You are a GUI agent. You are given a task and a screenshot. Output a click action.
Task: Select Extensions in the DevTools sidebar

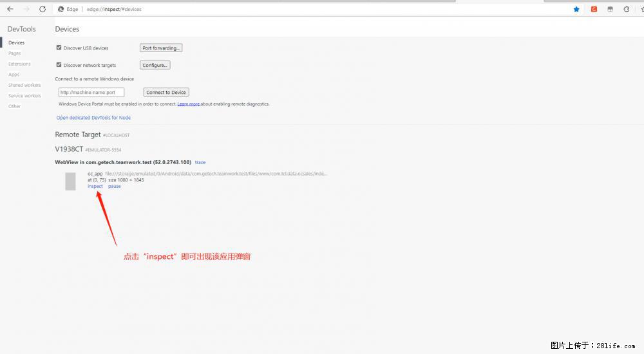click(19, 64)
